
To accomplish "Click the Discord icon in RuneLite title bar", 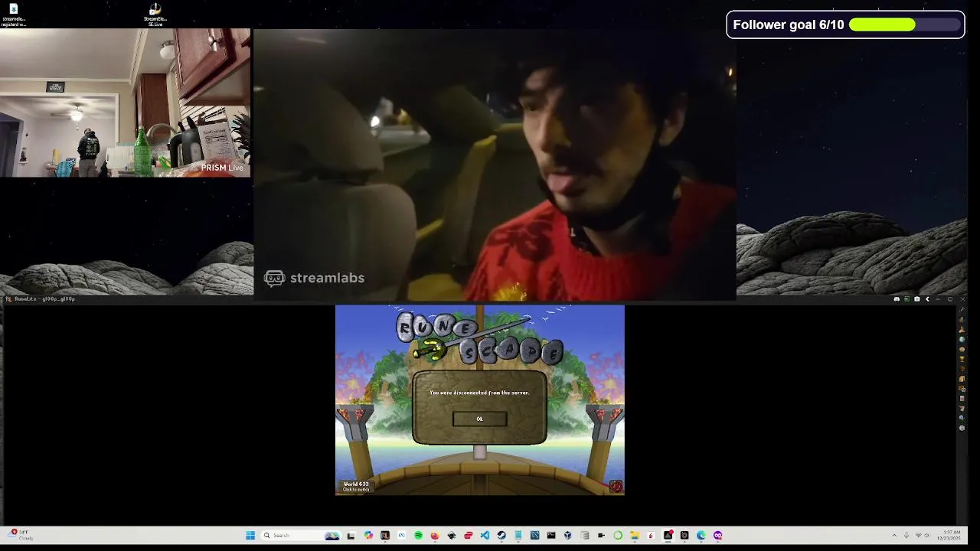I will pos(897,299).
